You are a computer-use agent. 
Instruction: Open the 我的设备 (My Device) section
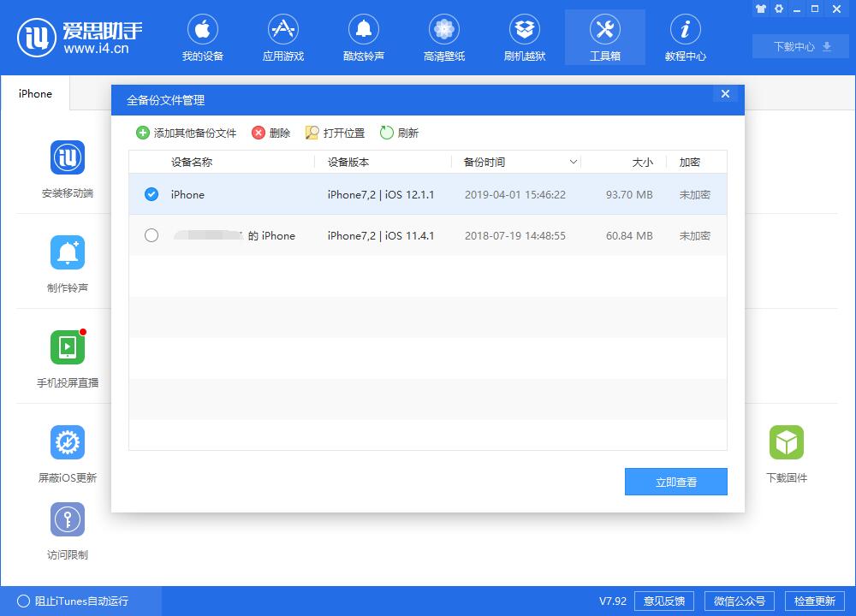[202, 38]
